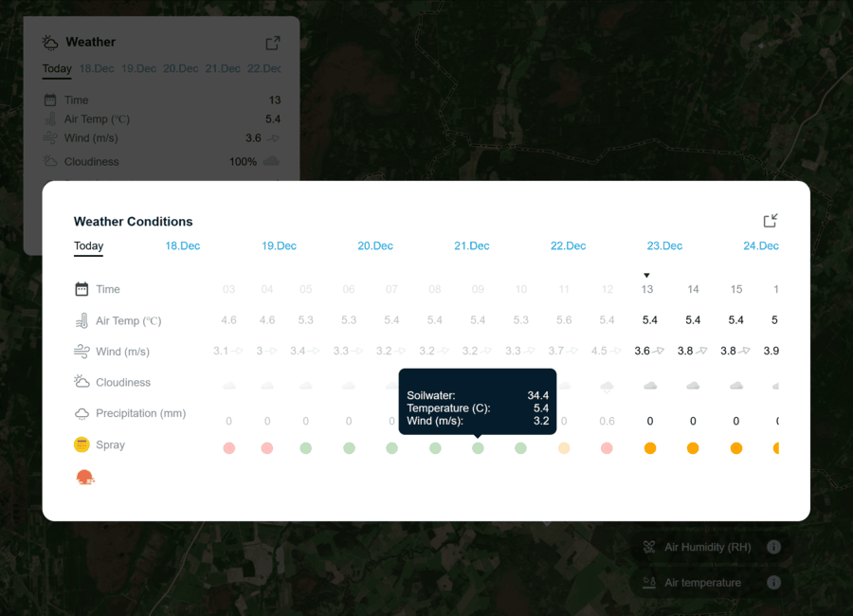Click the cloud-sun icon beside Cloudiness
Screen dimensions: 853x616
(82, 382)
